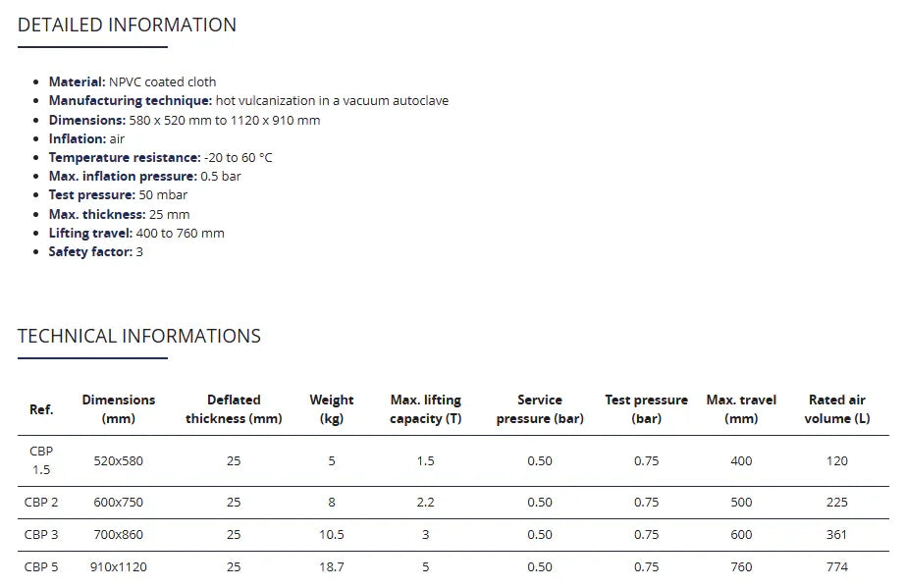Select the Service pressure (bar) header
Image resolution: width=906 pixels, height=588 pixels.
(x=540, y=409)
